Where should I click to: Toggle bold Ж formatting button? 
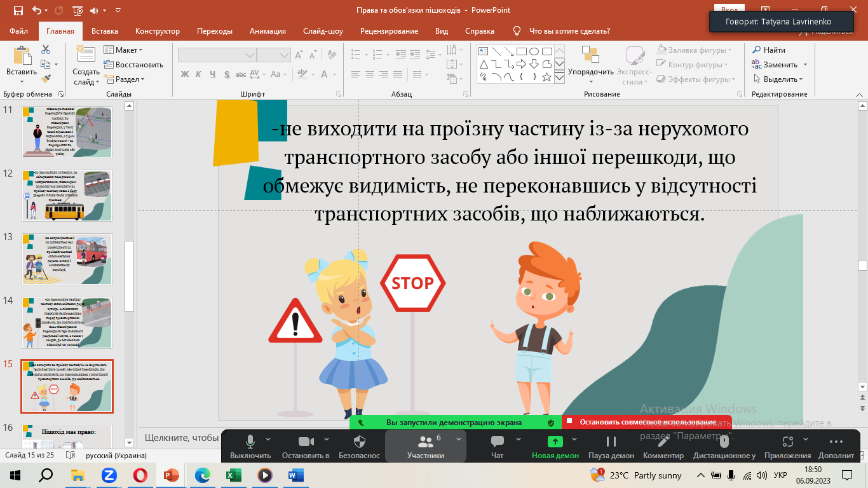(185, 74)
